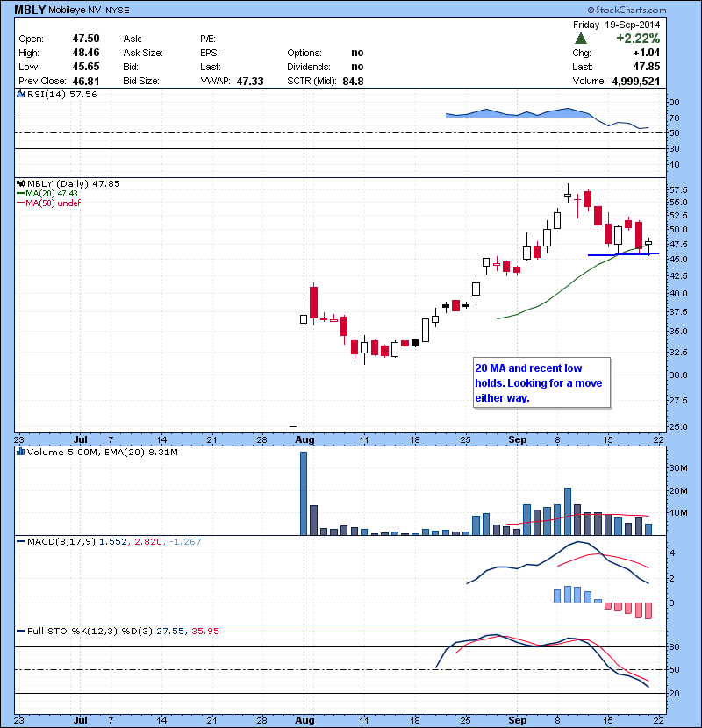Click the Aug label on price axis
Image resolution: width=702 pixels, height=728 pixels.
304,437
